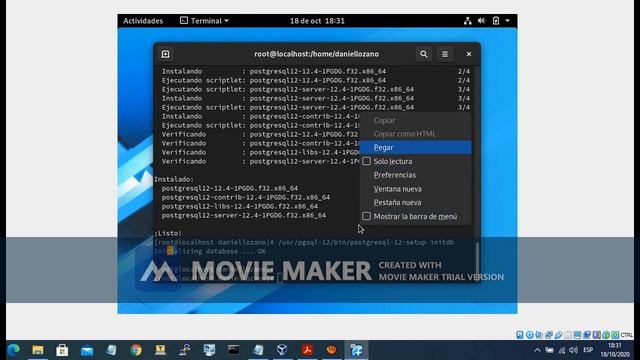The height and width of the screenshot is (360, 640).
Task: Click the VirtualBox hard disk status icon
Action: [x=520, y=335]
